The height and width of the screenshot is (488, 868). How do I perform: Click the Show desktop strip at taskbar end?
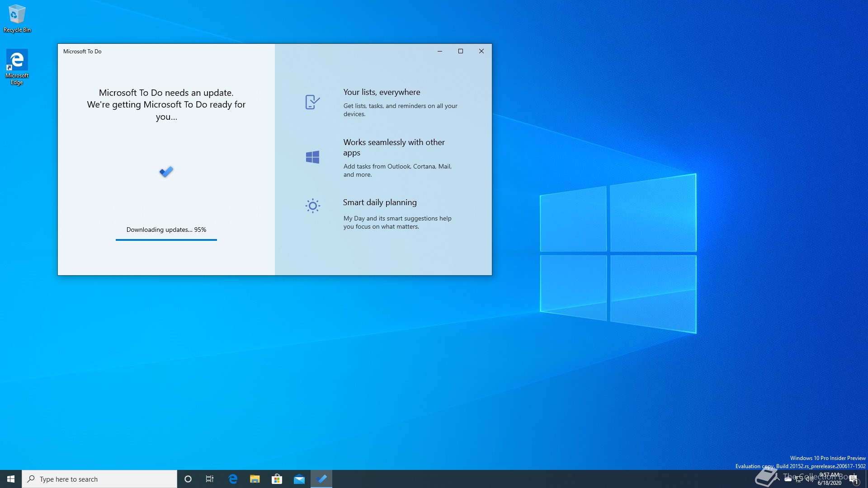(866, 479)
